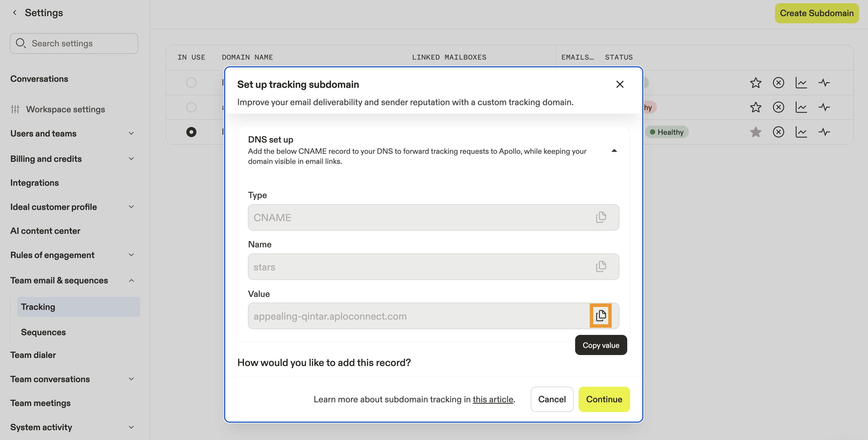Remove the second domain row with X icon
The width and height of the screenshot is (868, 440).
[x=778, y=107]
